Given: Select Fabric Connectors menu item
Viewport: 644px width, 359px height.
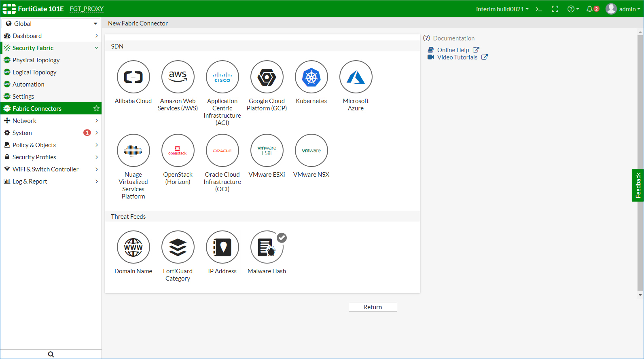Looking at the screenshot, I should (51, 108).
